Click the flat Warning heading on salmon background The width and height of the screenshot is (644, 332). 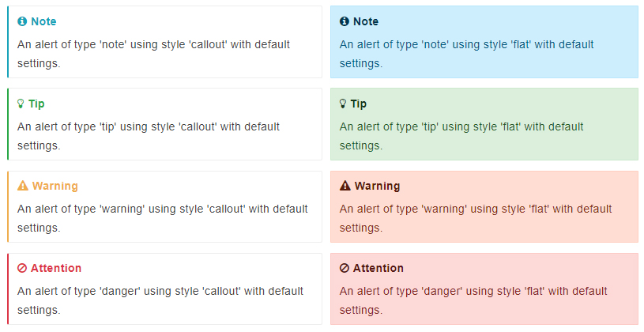click(378, 186)
